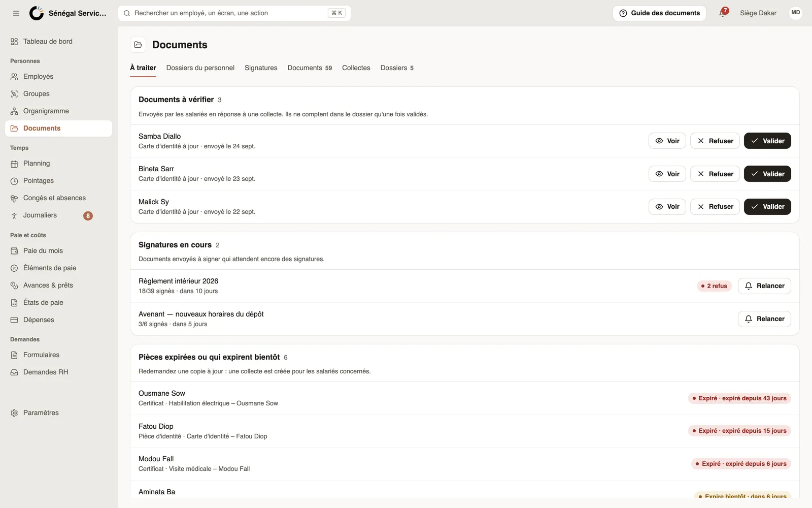The width and height of the screenshot is (812, 508).
Task: View Samba Diallo's identity card
Action: tap(667, 141)
